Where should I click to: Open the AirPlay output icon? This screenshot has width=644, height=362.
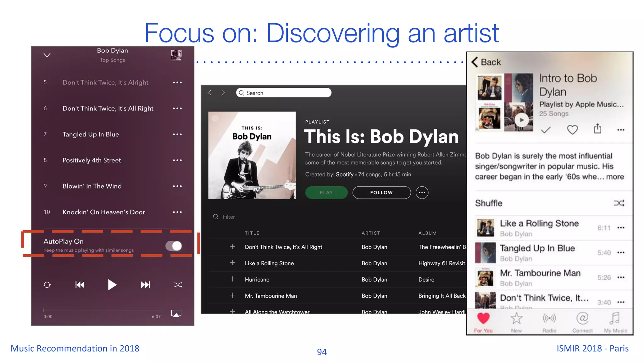[176, 314]
